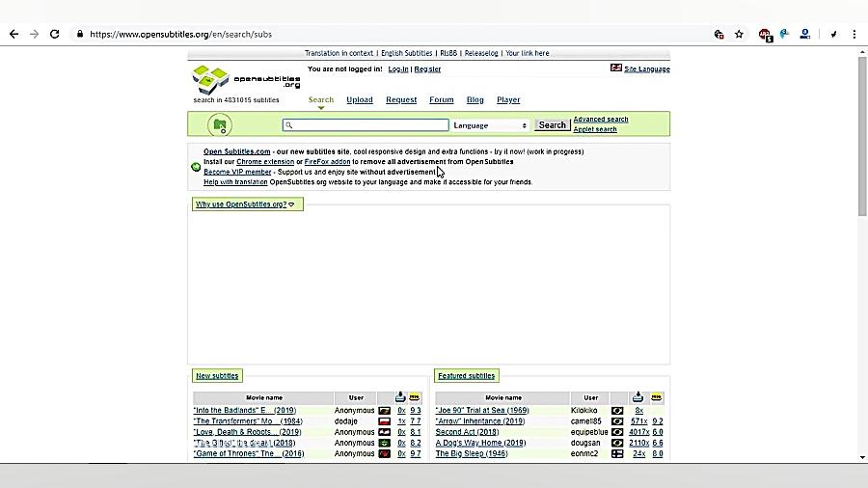Image resolution: width=868 pixels, height=488 pixels.
Task: Open the Featured subtitles heading link
Action: click(466, 376)
